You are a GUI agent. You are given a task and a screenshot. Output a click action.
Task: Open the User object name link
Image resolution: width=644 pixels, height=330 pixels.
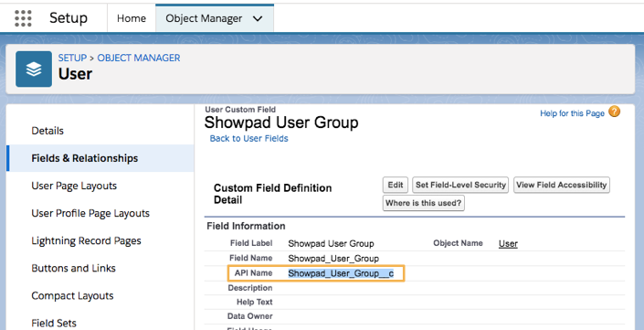[508, 244]
